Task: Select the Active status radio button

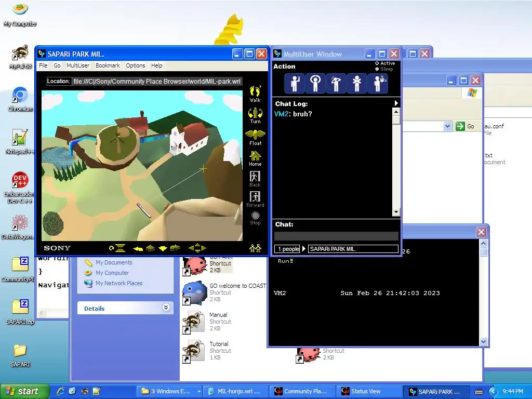Action: click(x=377, y=63)
